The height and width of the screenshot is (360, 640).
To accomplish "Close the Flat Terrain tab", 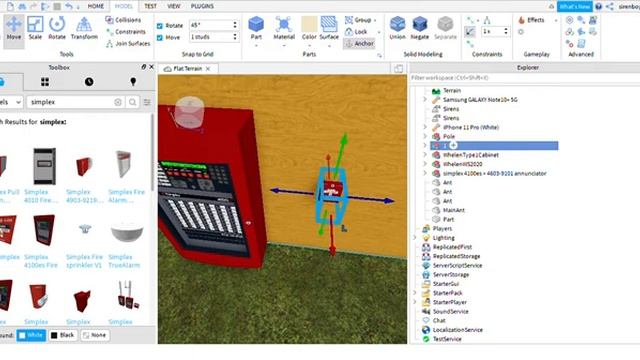I will (208, 69).
